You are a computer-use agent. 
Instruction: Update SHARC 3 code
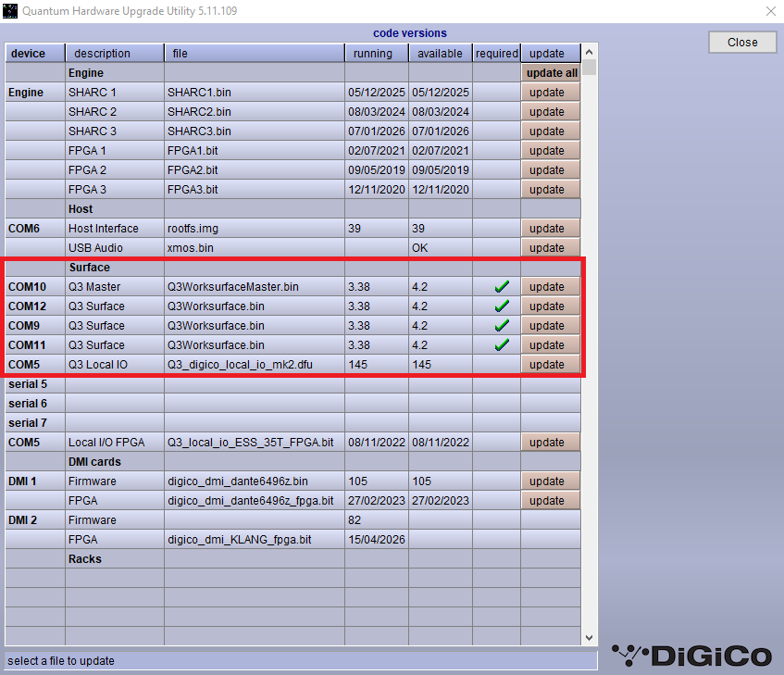(551, 131)
